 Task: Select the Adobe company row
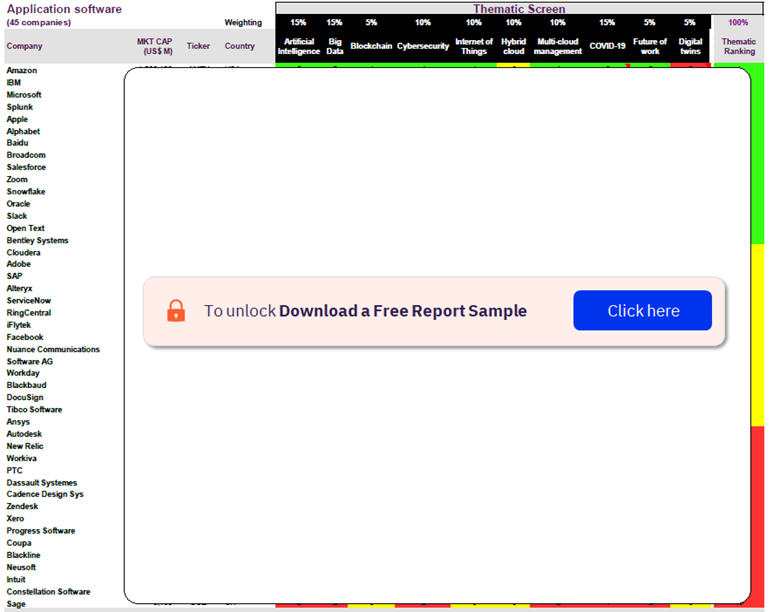coord(19,264)
